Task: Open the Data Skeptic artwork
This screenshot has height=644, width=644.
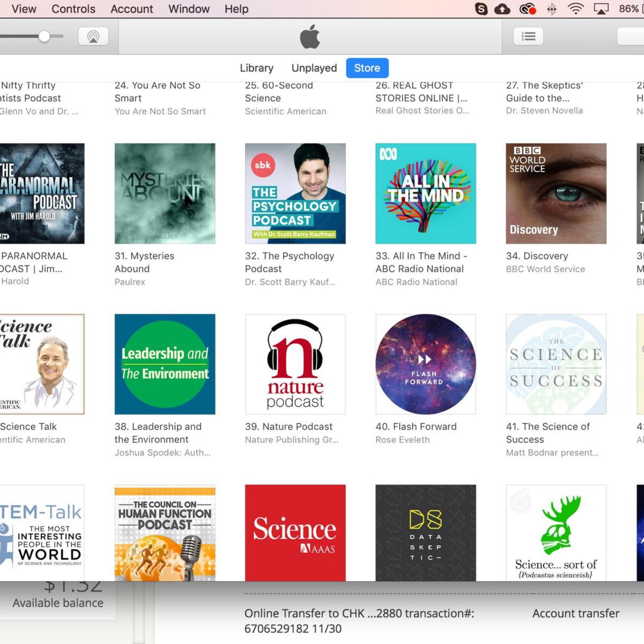Action: (426, 533)
